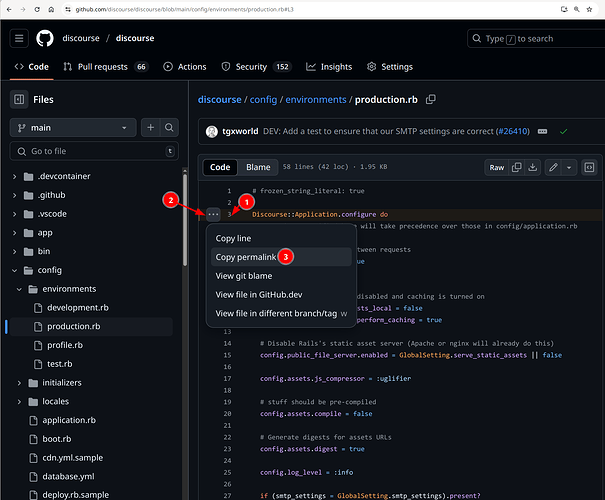605x500 pixels.
Task: Edit this file with pencil icon
Action: pos(553,167)
